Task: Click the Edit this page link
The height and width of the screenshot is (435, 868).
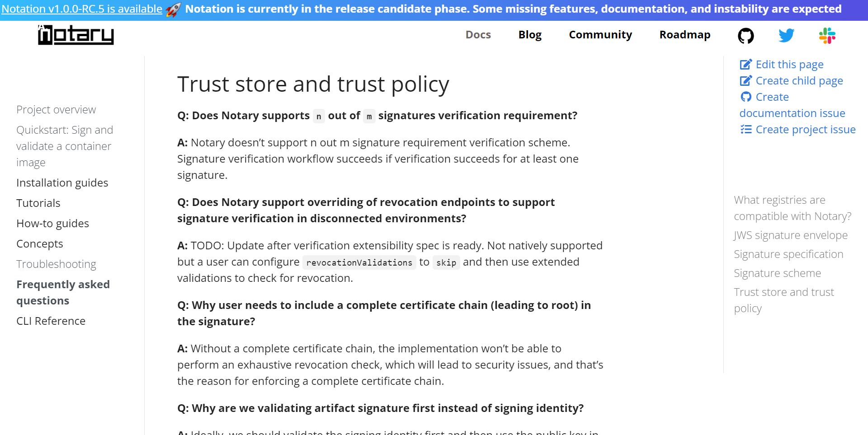Action: (x=789, y=64)
